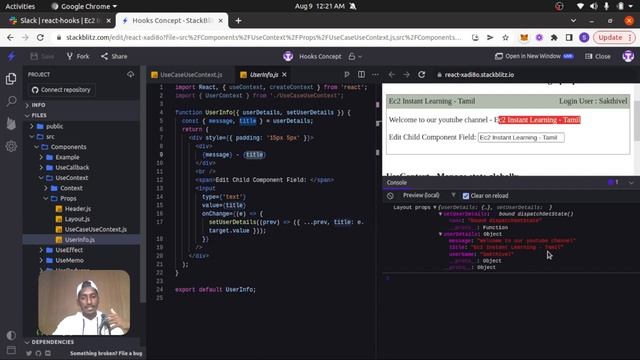The image size is (640, 360).
Task: Open the Firebase icon in sidebar
Action: point(11,123)
